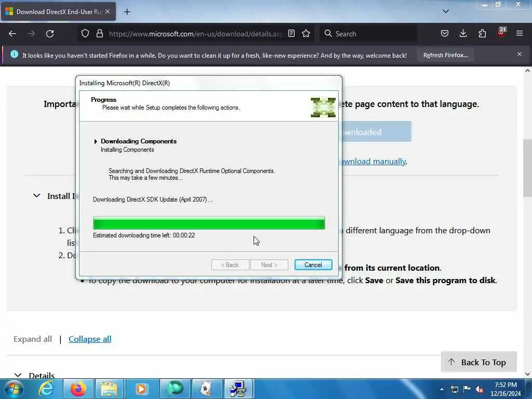Bookmark this page with the star icon
This screenshot has width=532, height=399.
click(306, 34)
